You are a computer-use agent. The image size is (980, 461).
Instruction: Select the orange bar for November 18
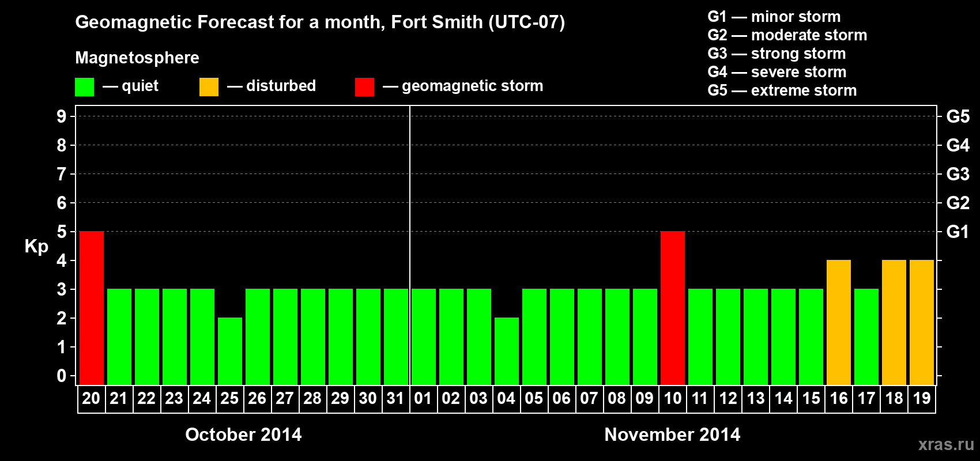894,322
